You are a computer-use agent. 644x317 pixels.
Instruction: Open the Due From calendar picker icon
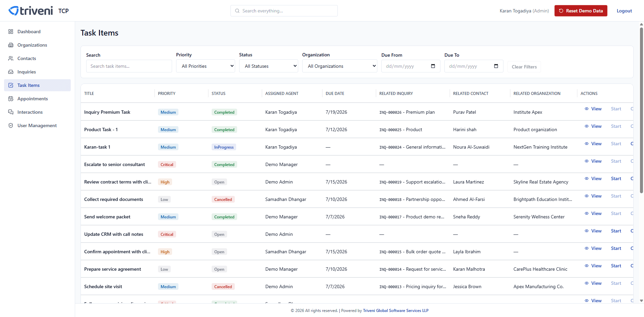coord(433,66)
